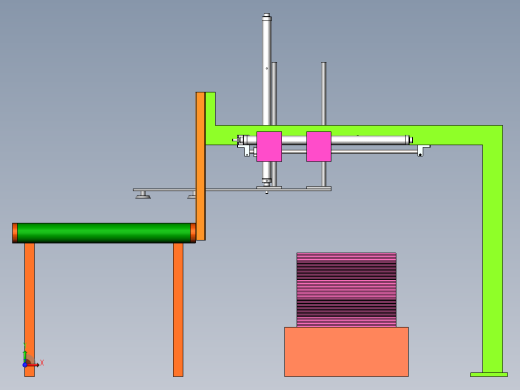Select the horizontal white rodless cylinder
Screen dimensions: 520x390
click(370, 140)
